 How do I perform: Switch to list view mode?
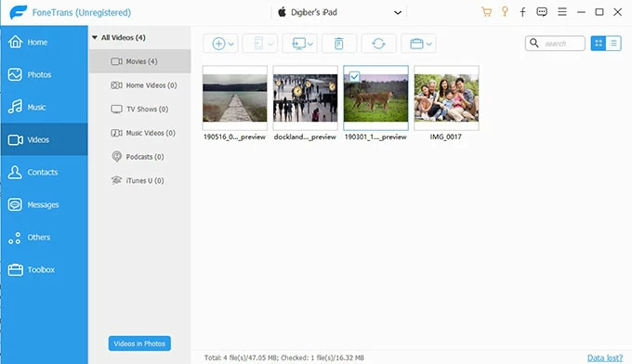(x=613, y=44)
